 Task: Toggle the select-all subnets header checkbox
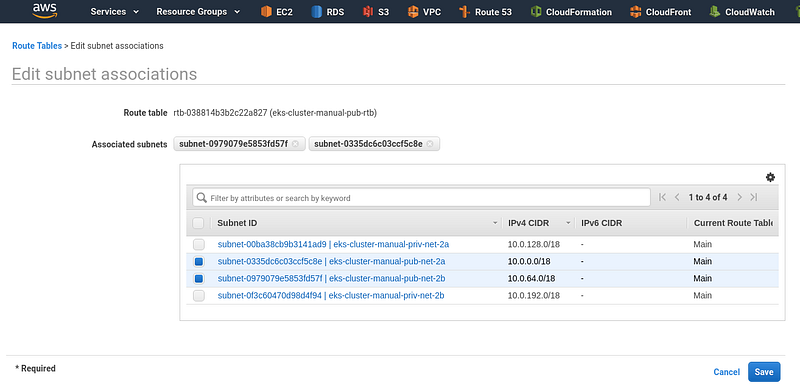(x=198, y=223)
